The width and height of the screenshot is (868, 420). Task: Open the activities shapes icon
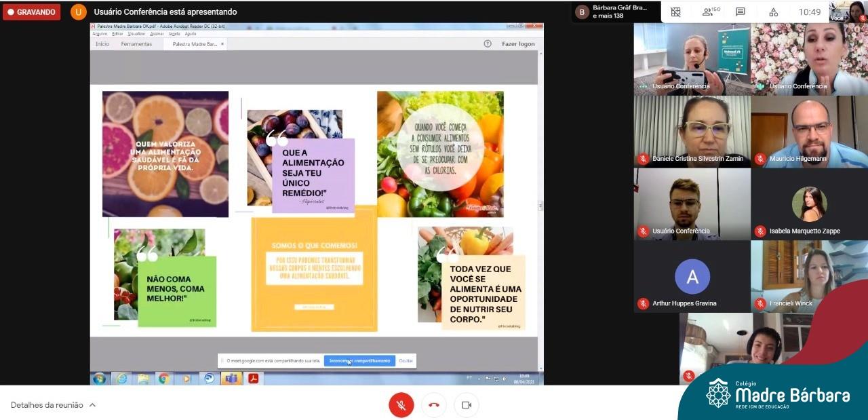pos(773,12)
